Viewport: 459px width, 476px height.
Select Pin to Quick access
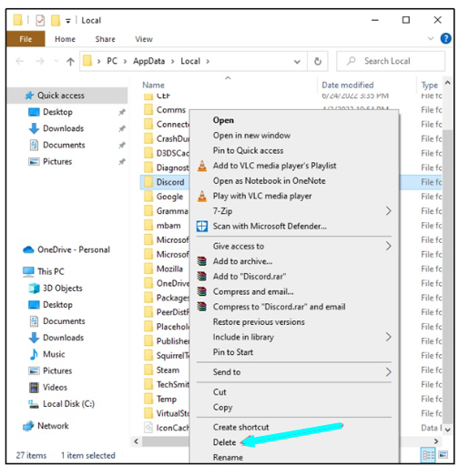pos(248,150)
